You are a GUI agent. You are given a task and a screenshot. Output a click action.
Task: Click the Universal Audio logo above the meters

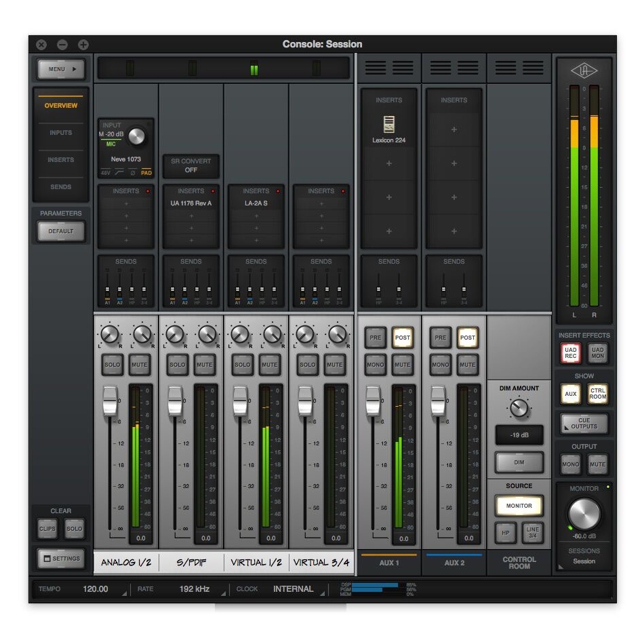[x=584, y=71]
